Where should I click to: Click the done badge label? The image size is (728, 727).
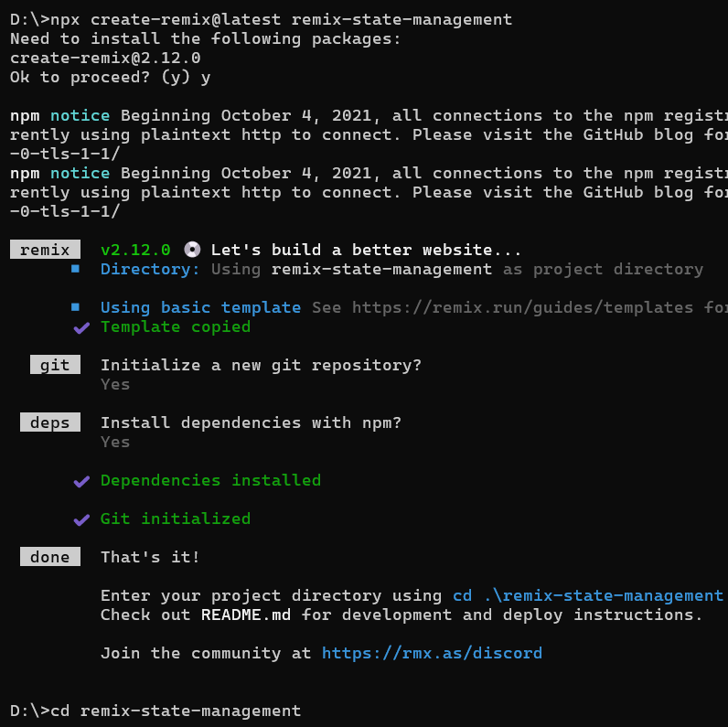[x=50, y=557]
